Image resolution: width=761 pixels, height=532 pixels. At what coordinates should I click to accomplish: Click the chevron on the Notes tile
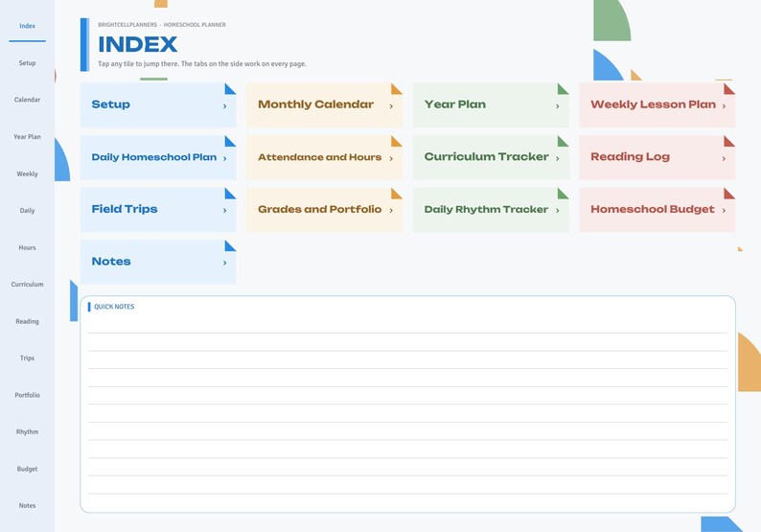[x=224, y=263]
